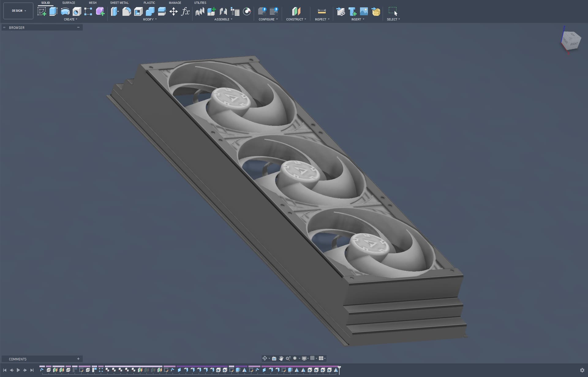Select the Extrude tool
The image size is (588, 377).
(53, 12)
